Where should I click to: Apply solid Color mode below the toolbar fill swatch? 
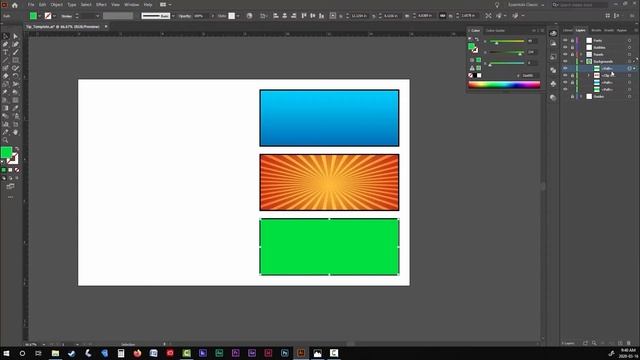[x=4, y=170]
